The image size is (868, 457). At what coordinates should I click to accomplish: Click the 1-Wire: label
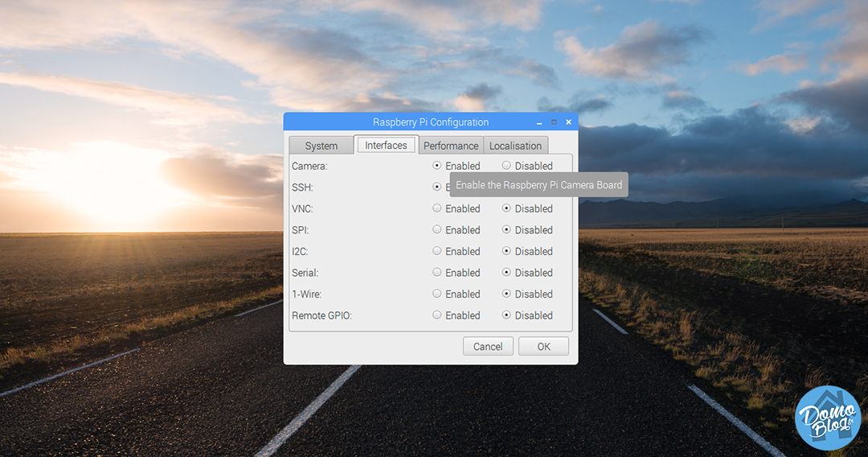(307, 294)
